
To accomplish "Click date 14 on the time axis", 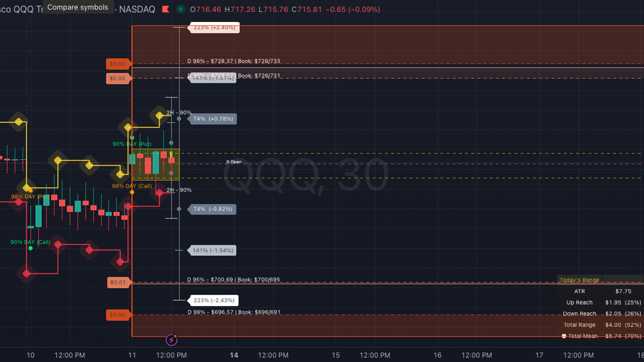I will [x=234, y=355].
